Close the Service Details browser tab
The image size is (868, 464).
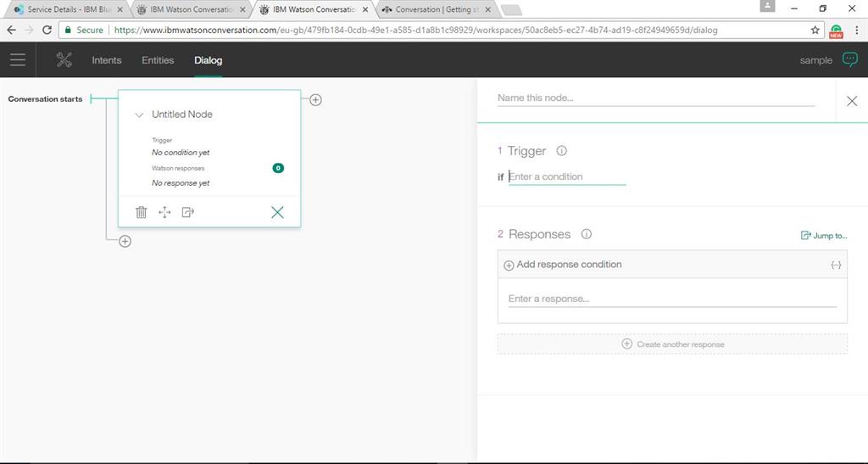[120, 9]
